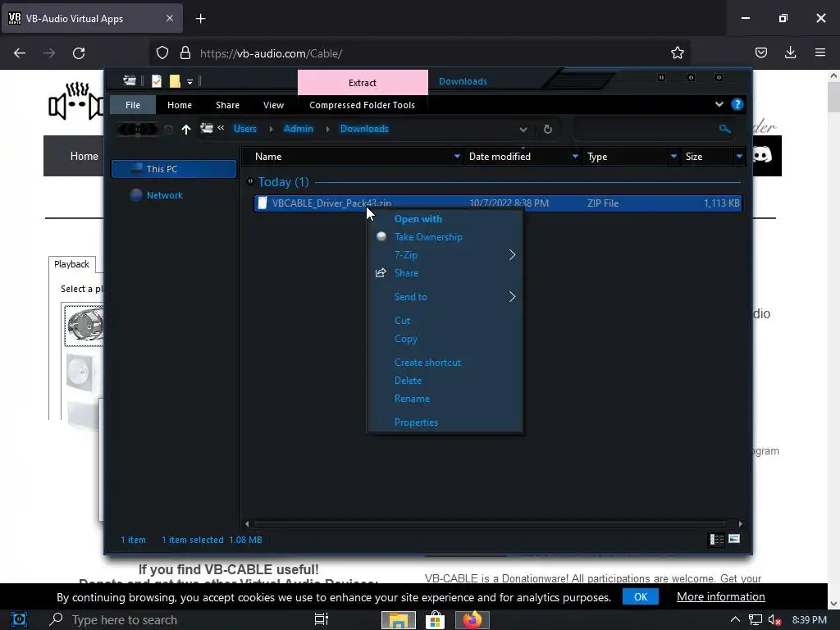The width and height of the screenshot is (840, 630).
Task: Click the zip file icon of VBCABLE_Driver_Pack43.zip
Action: point(262,203)
